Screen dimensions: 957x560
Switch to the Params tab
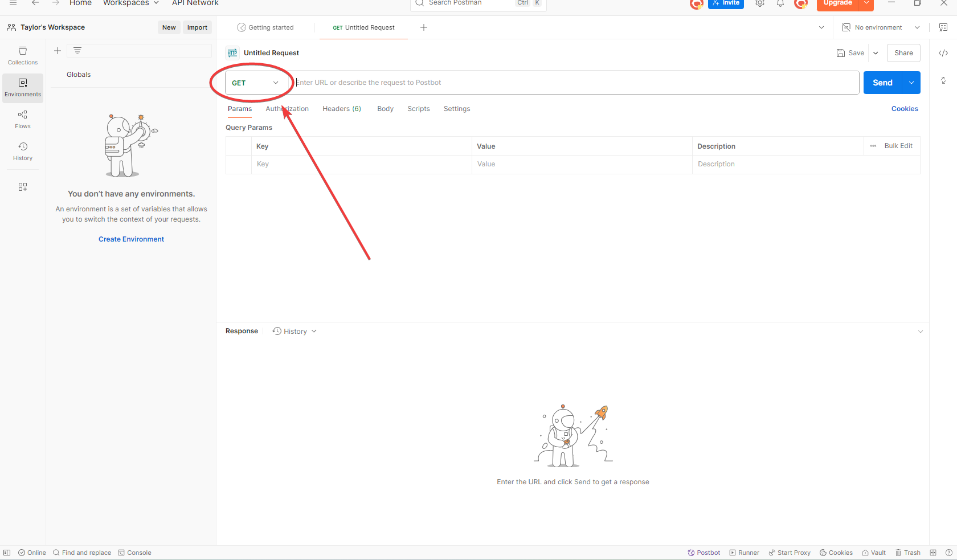tap(240, 109)
